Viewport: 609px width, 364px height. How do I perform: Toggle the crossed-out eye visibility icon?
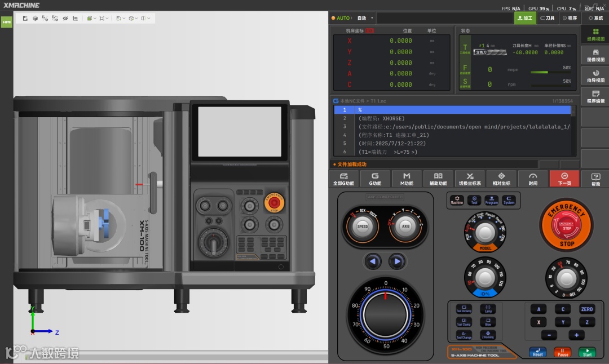(x=65, y=18)
